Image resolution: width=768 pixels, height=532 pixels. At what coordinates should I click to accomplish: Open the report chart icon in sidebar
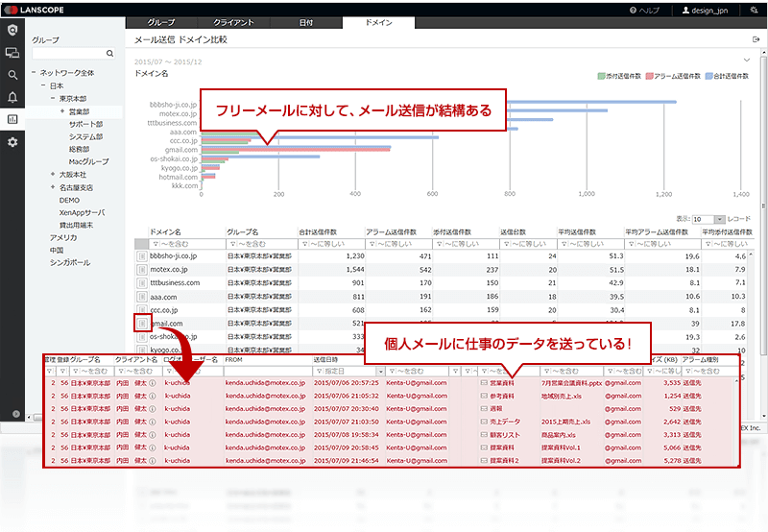tap(12, 119)
